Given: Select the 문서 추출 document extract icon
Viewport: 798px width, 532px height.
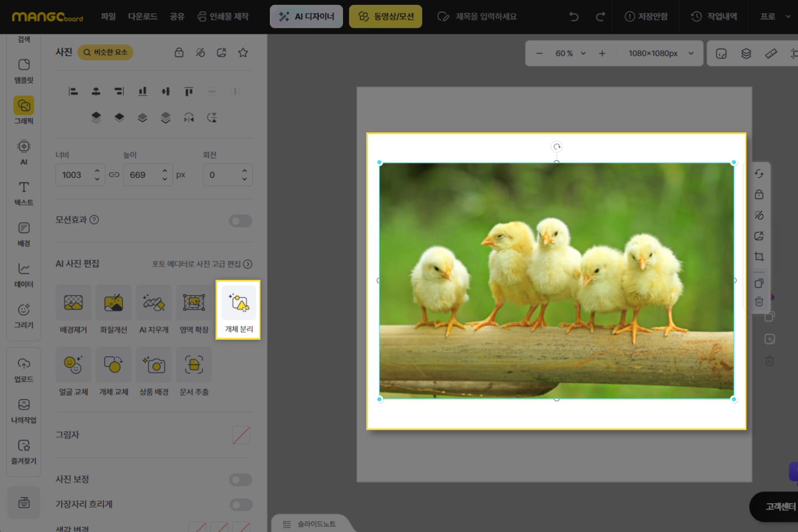Looking at the screenshot, I should [194, 365].
